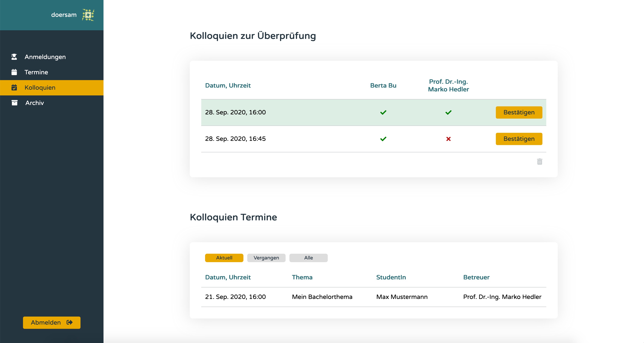Image resolution: width=644 pixels, height=343 pixels.
Task: Open Anmeldungen in the sidebar
Action: (52, 57)
